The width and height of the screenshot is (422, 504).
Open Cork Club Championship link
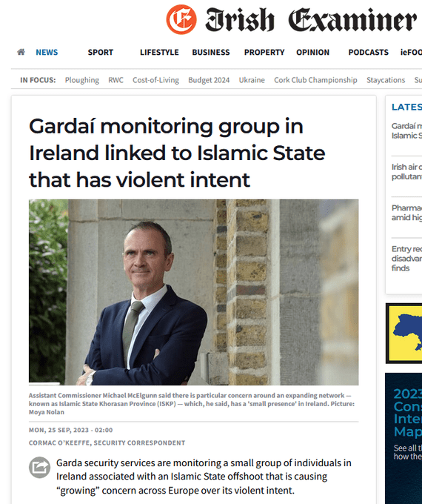click(315, 80)
